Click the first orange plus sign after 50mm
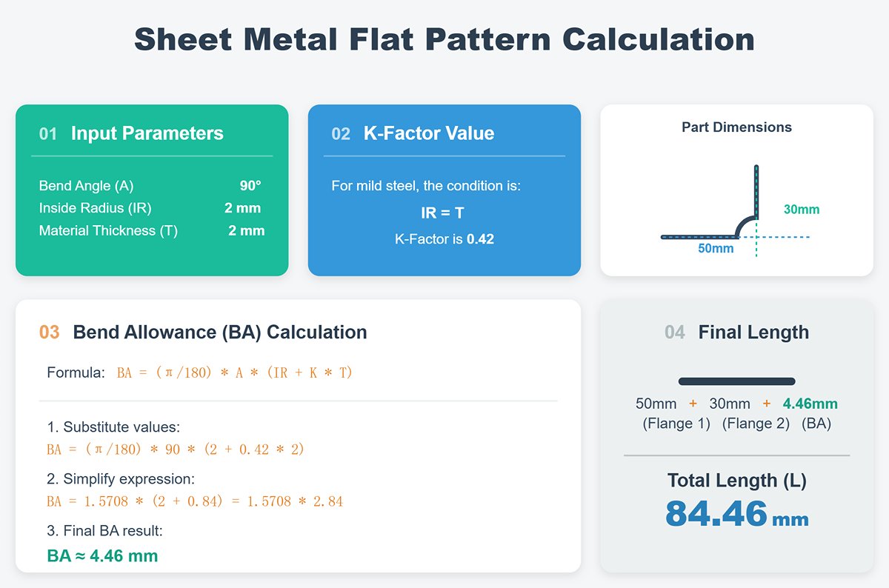Viewport: 889px width, 588px height. tap(693, 404)
